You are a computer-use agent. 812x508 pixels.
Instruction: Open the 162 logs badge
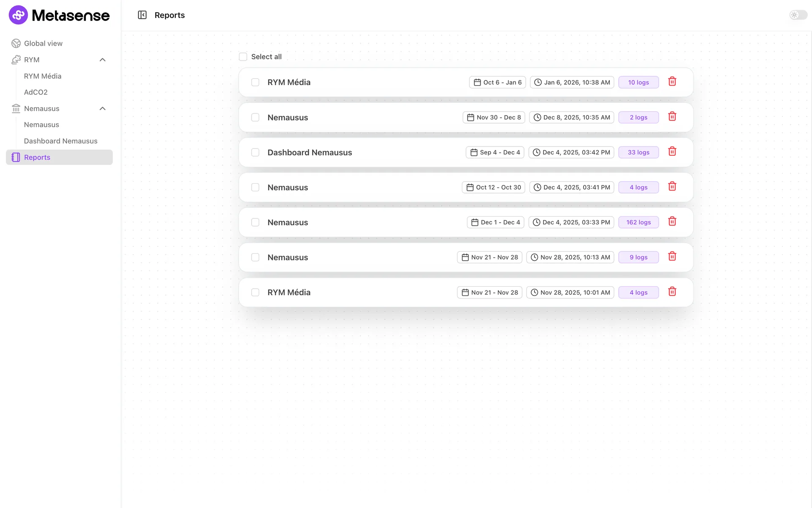tap(639, 222)
